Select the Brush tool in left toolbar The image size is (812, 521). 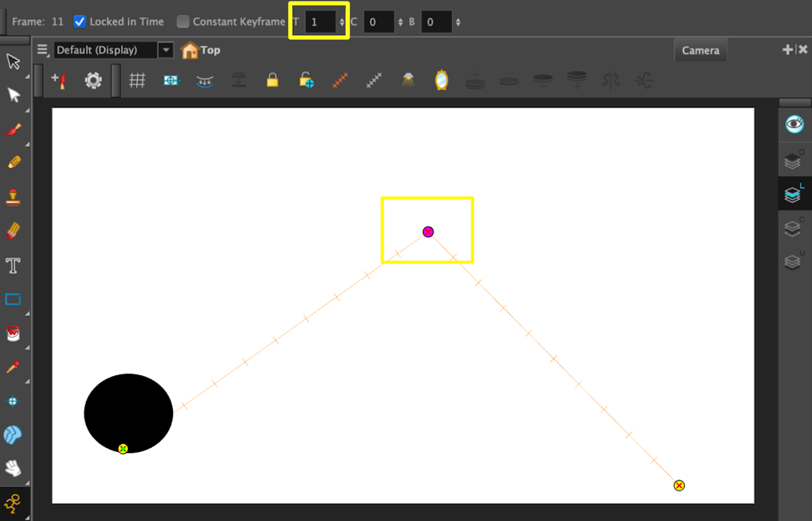tap(13, 129)
